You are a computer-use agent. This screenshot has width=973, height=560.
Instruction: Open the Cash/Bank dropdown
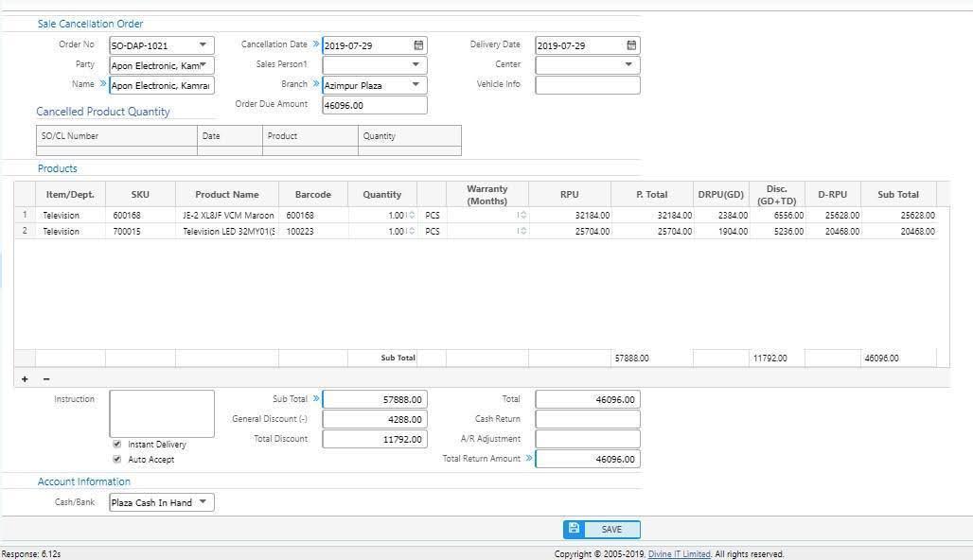[203, 502]
